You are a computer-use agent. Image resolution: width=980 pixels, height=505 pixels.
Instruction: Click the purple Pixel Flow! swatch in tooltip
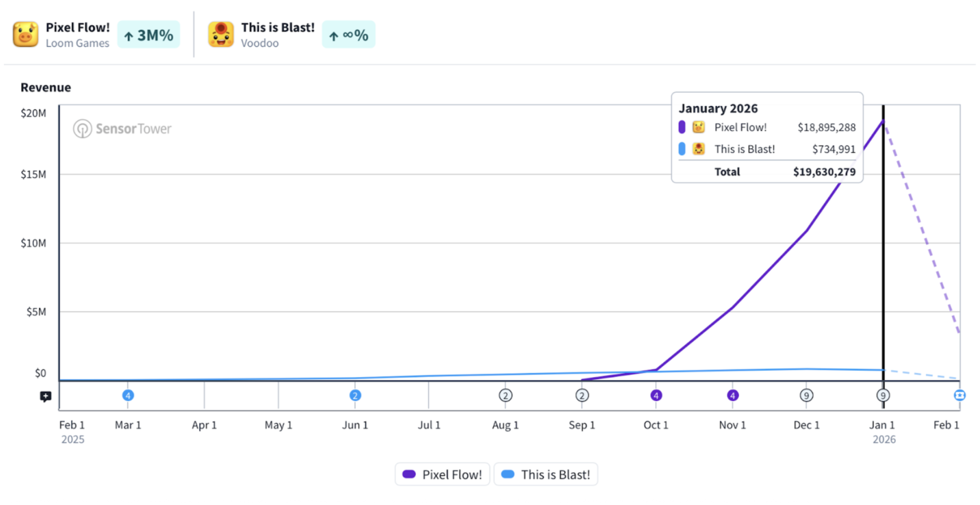(682, 128)
